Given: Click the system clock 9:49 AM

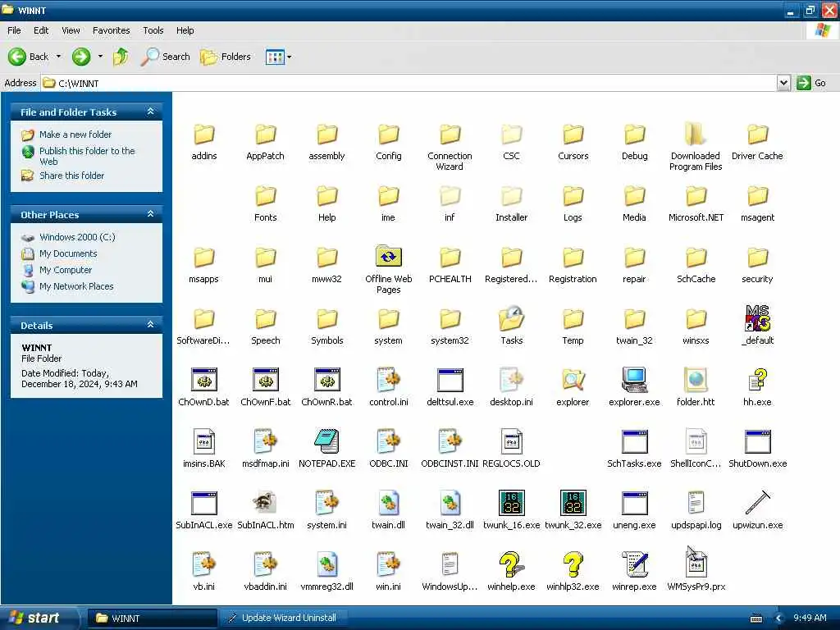Looking at the screenshot, I should (810, 619).
